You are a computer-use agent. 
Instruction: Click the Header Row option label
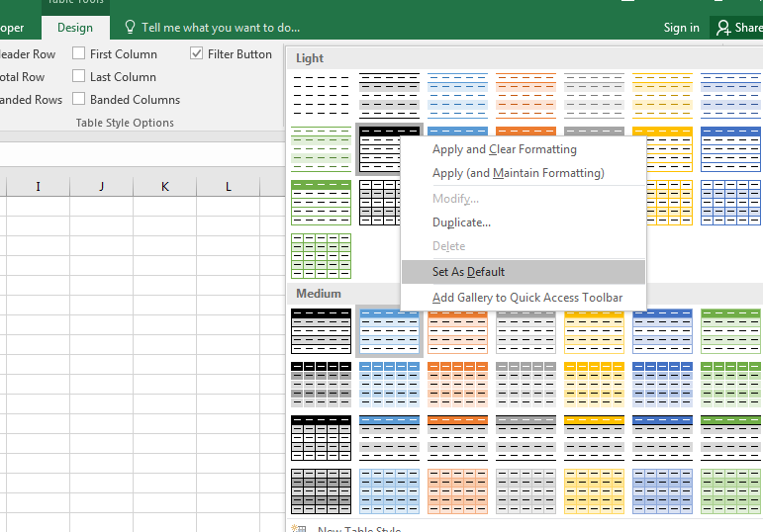point(28,54)
